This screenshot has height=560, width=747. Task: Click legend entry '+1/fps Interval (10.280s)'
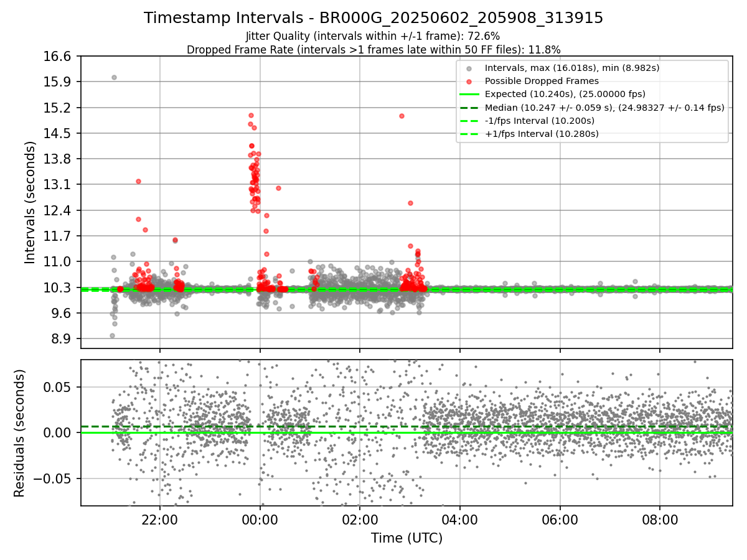[x=542, y=134]
